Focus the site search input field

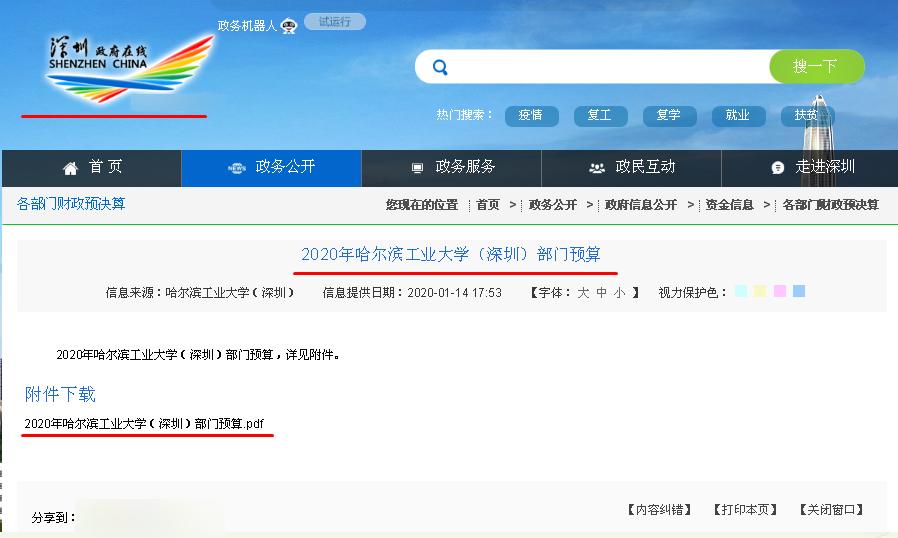(607, 66)
